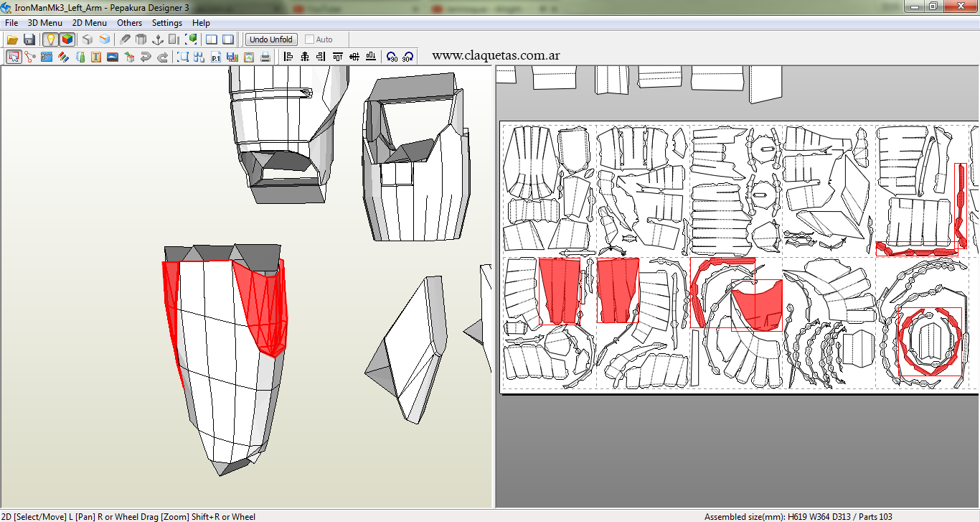The height and width of the screenshot is (522, 980).
Task: Choose the Select and Move arrow tool
Action: tap(14, 57)
